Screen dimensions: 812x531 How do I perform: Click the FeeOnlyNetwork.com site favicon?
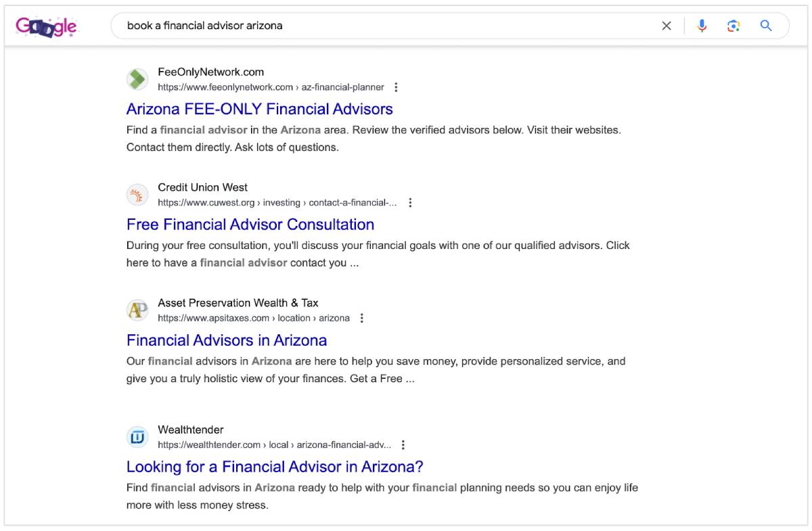pos(137,79)
